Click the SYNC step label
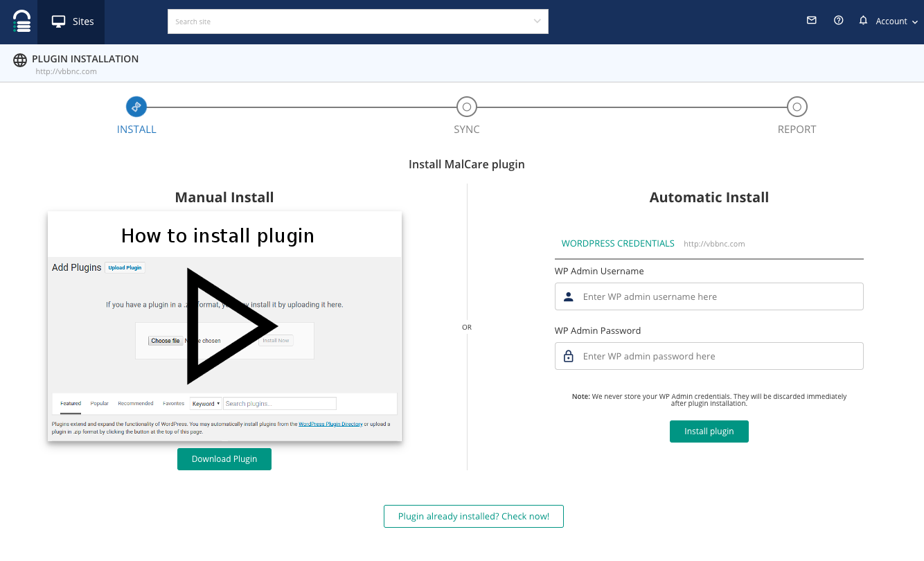 [x=467, y=130]
